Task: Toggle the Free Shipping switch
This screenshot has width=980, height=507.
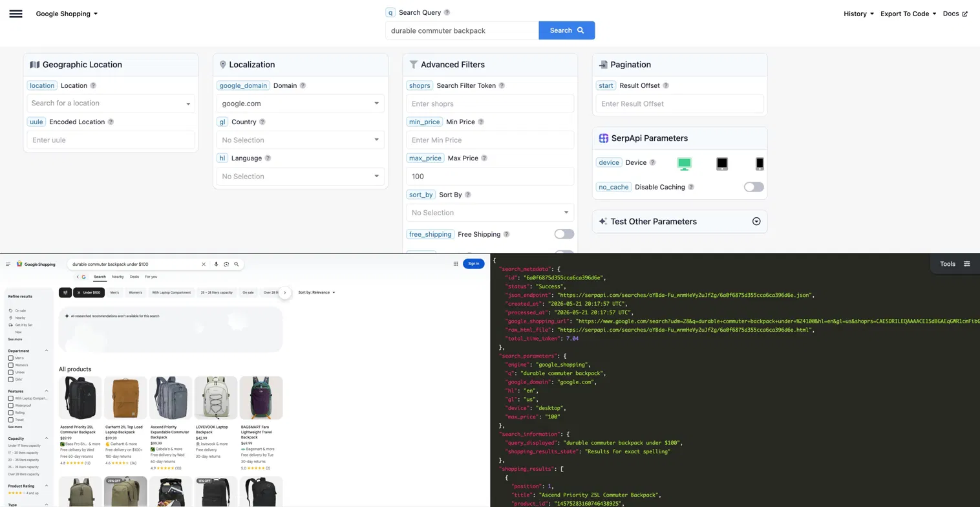Action: [x=564, y=234]
